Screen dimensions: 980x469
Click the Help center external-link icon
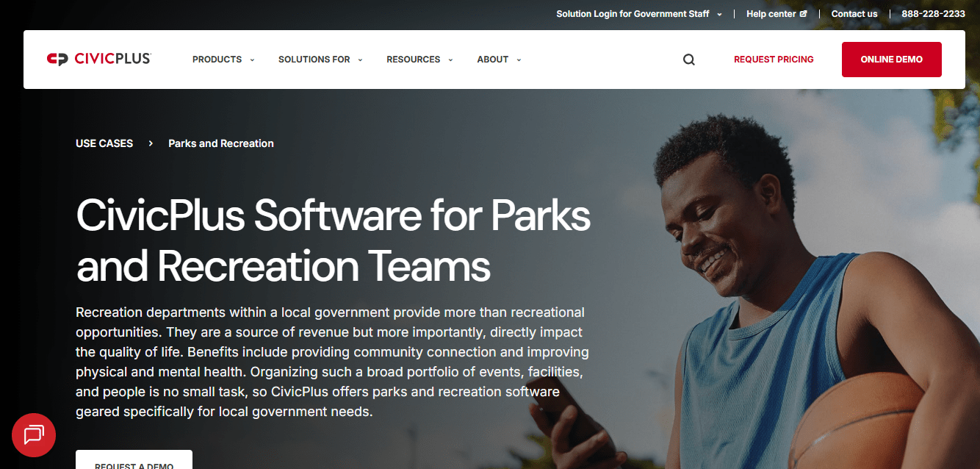pyautogui.click(x=803, y=14)
